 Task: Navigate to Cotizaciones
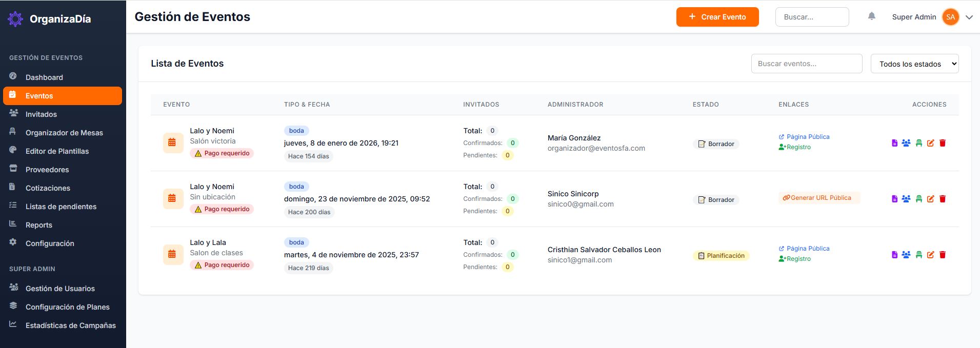tap(63, 188)
